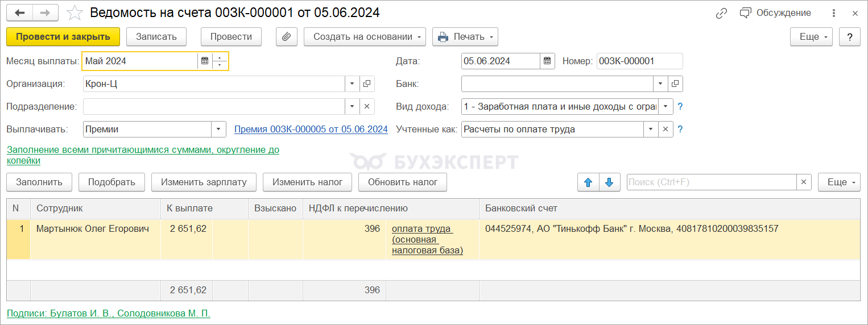
Task: Show help hint for Вид дохода
Action: [680, 107]
